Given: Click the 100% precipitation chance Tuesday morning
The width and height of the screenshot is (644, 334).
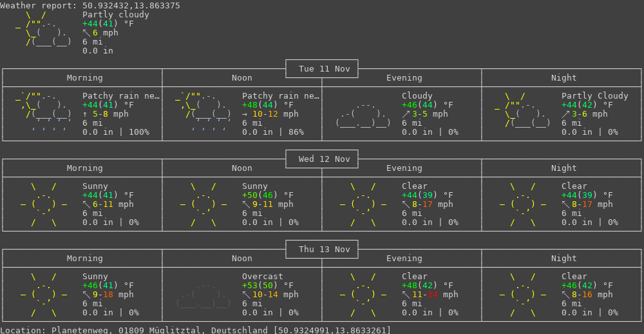Looking at the screenshot, I should [x=138, y=132].
